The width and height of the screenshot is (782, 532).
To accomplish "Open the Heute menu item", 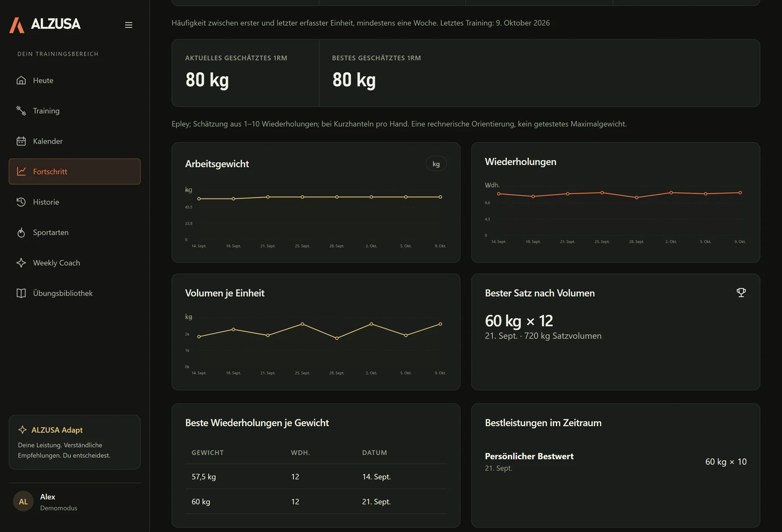I will (x=75, y=80).
